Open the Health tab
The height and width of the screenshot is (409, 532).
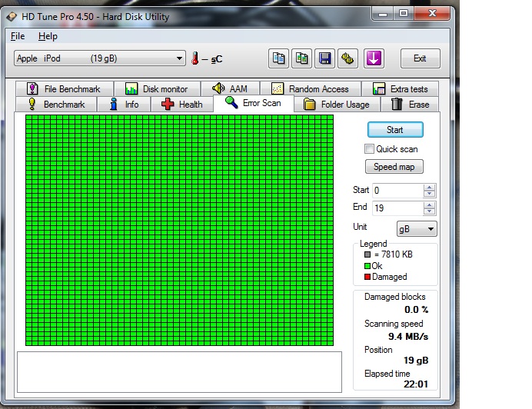click(182, 105)
